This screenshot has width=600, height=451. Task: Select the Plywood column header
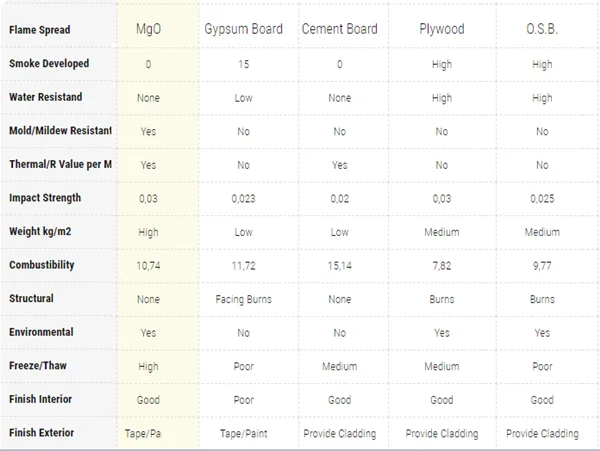pos(441,29)
